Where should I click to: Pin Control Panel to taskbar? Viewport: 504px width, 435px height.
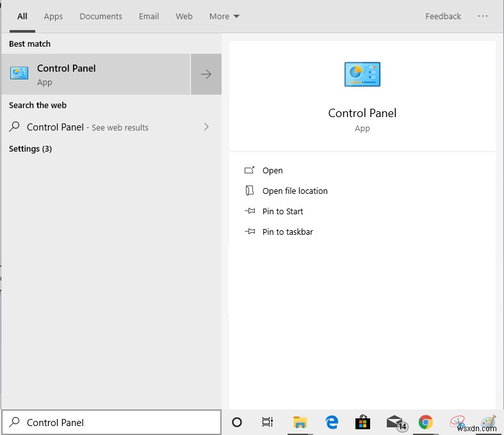(288, 232)
